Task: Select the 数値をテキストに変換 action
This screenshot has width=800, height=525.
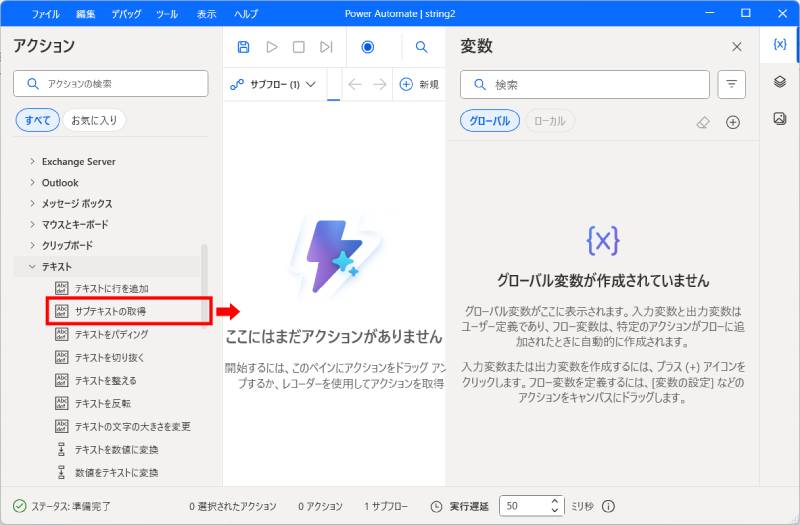Action: coord(107,472)
